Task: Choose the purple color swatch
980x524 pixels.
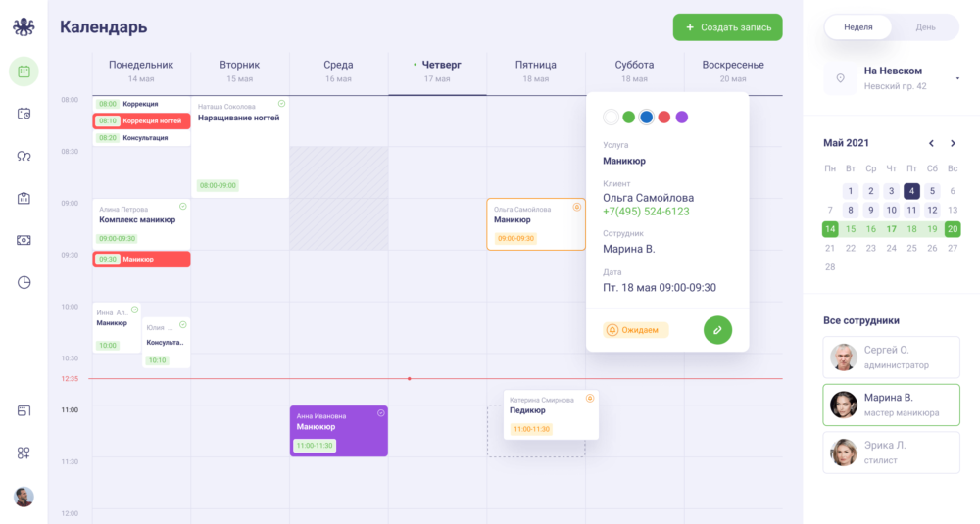Action: pyautogui.click(x=682, y=117)
